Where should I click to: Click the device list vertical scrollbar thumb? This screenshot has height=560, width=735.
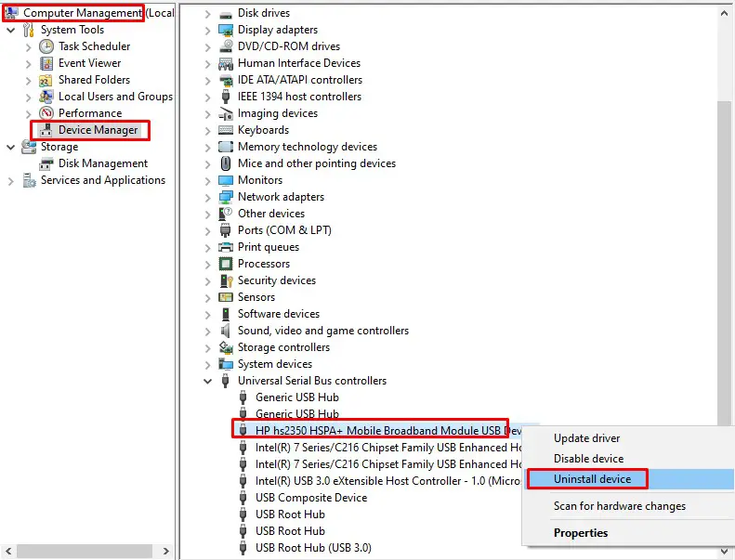click(x=725, y=265)
